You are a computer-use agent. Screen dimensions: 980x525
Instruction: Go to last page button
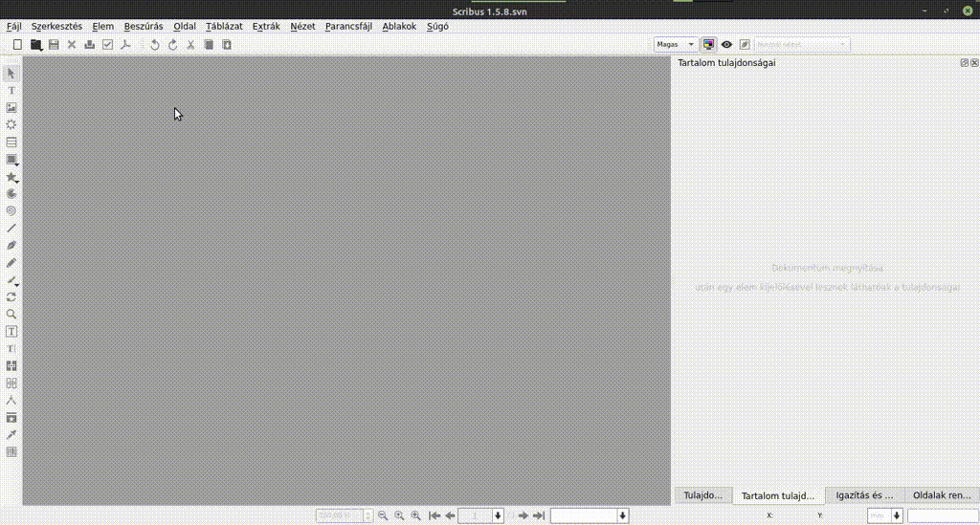539,515
